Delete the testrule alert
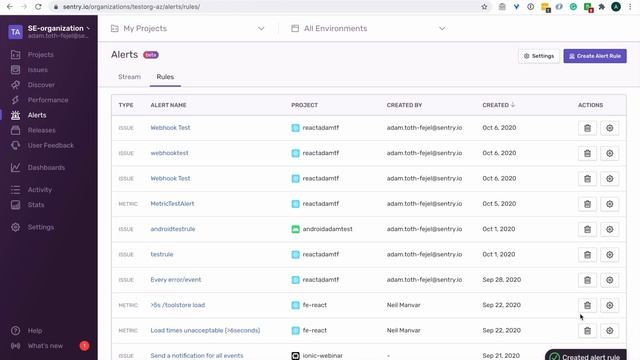The height and width of the screenshot is (360, 640). (x=587, y=254)
